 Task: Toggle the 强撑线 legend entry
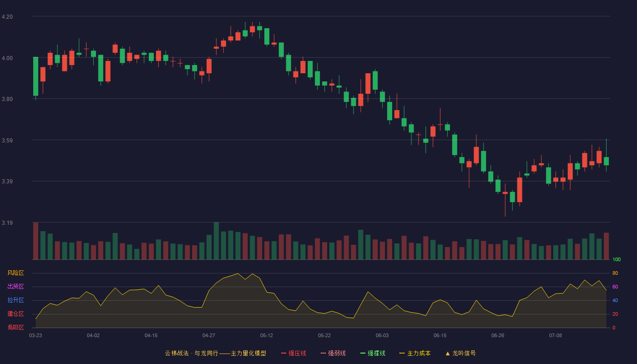(373, 353)
